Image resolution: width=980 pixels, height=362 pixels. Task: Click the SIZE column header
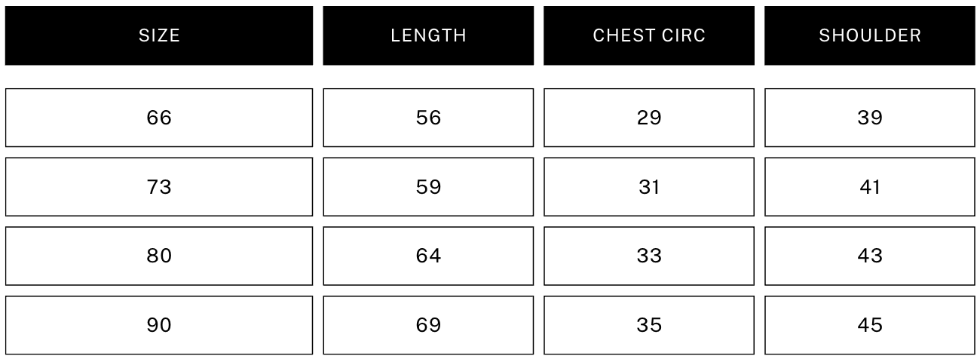pos(159,35)
